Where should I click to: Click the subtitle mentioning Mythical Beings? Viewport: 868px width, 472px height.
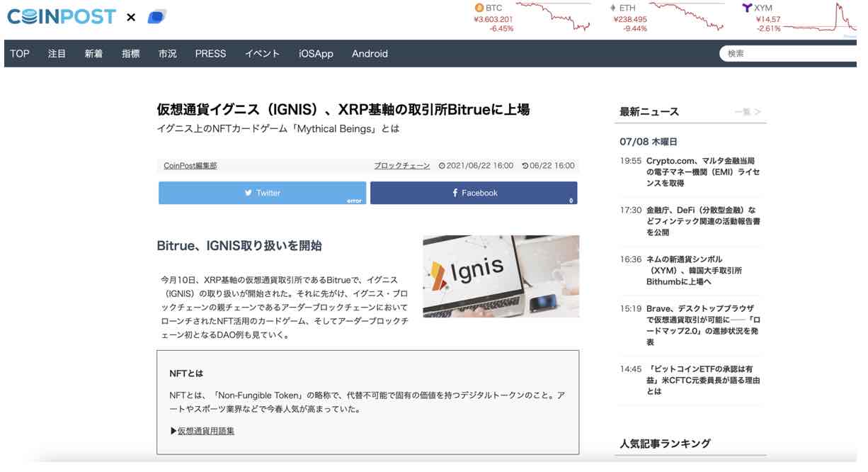(x=278, y=129)
